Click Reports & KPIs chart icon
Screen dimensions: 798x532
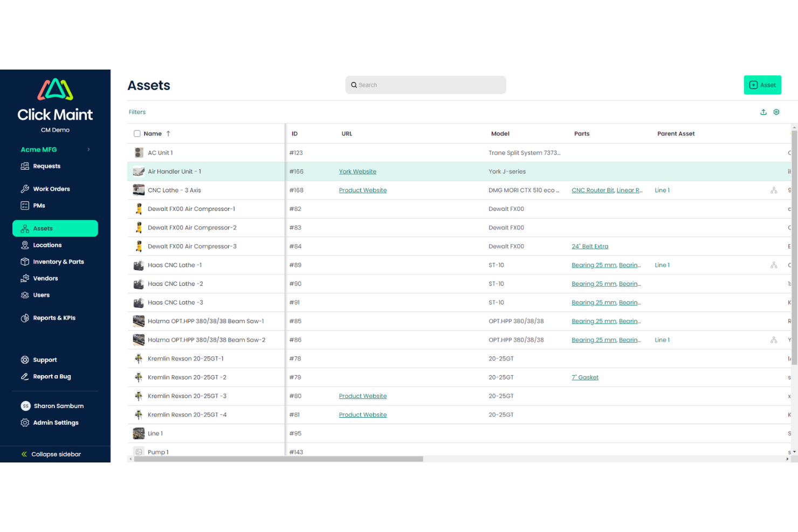(x=25, y=318)
